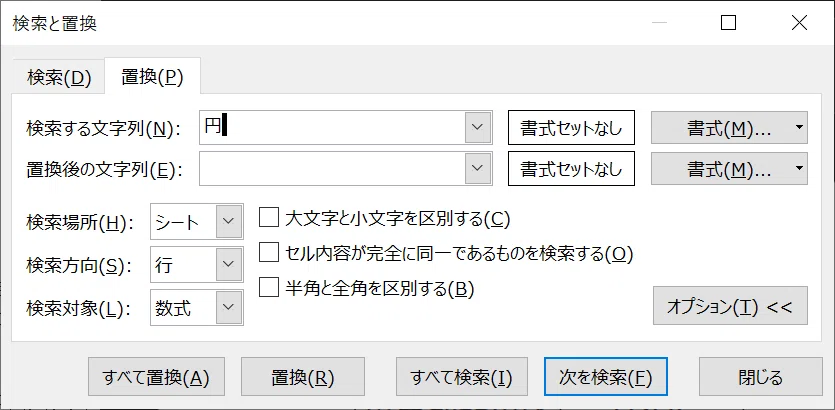The image size is (835, 410).
Task: Click 次を検索(F) button
Action: [606, 376]
